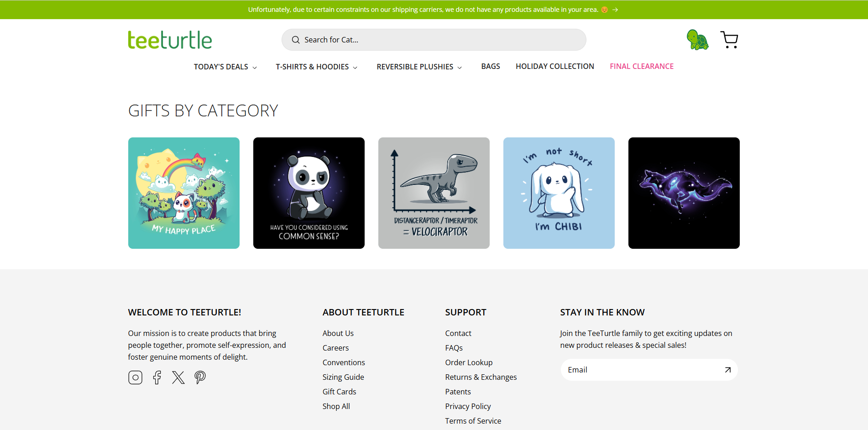Image resolution: width=868 pixels, height=430 pixels.
Task: View Returns & Exchanges information
Action: pyautogui.click(x=481, y=377)
